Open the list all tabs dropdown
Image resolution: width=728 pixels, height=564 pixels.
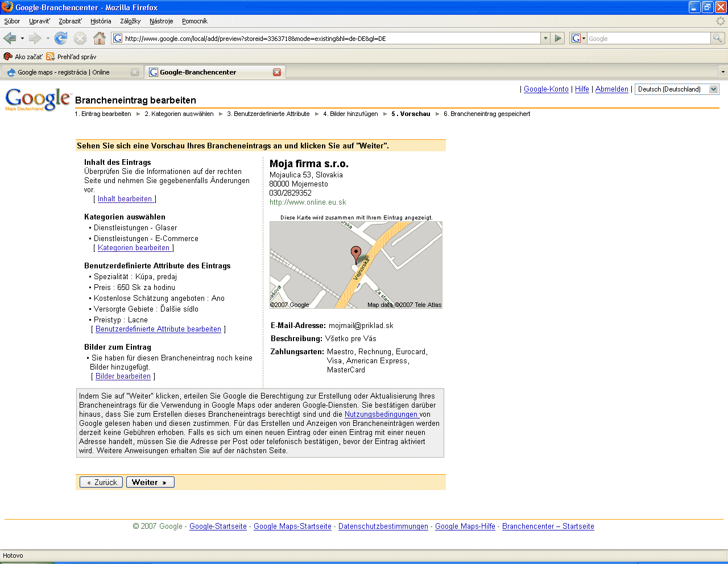(723, 72)
